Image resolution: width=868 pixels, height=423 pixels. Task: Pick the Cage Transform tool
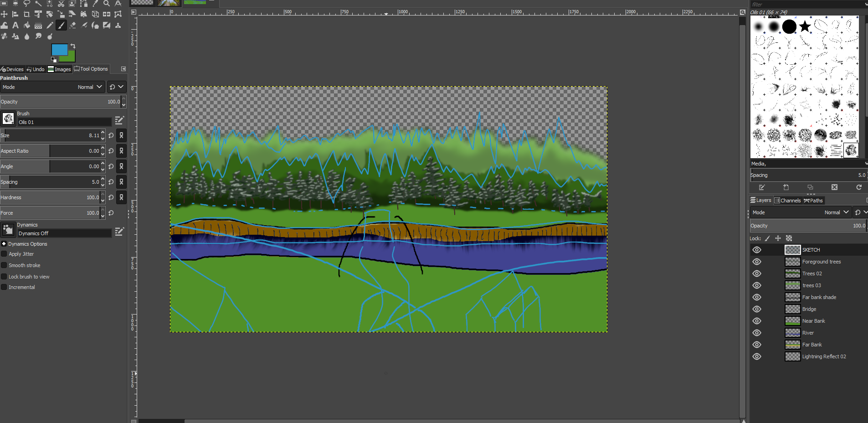[118, 14]
